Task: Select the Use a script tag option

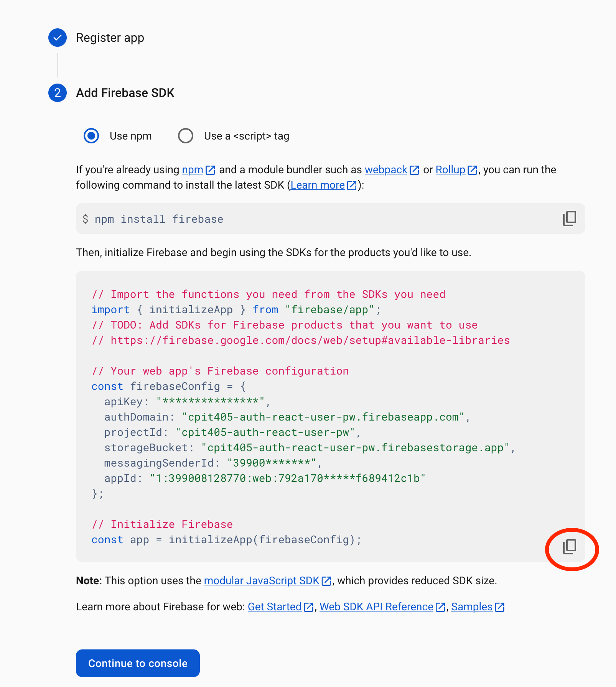Action: [186, 136]
